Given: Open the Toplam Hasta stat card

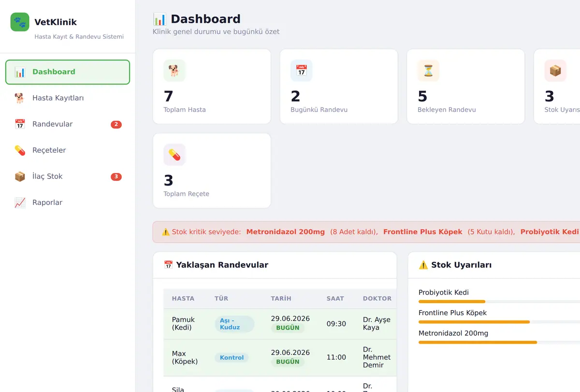Looking at the screenshot, I should click(212, 87).
